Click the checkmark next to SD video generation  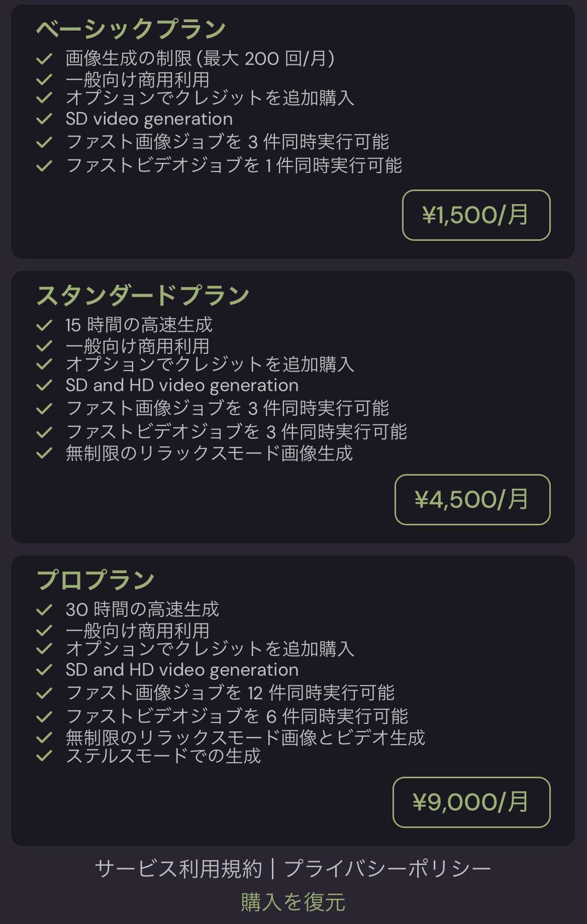click(x=44, y=119)
